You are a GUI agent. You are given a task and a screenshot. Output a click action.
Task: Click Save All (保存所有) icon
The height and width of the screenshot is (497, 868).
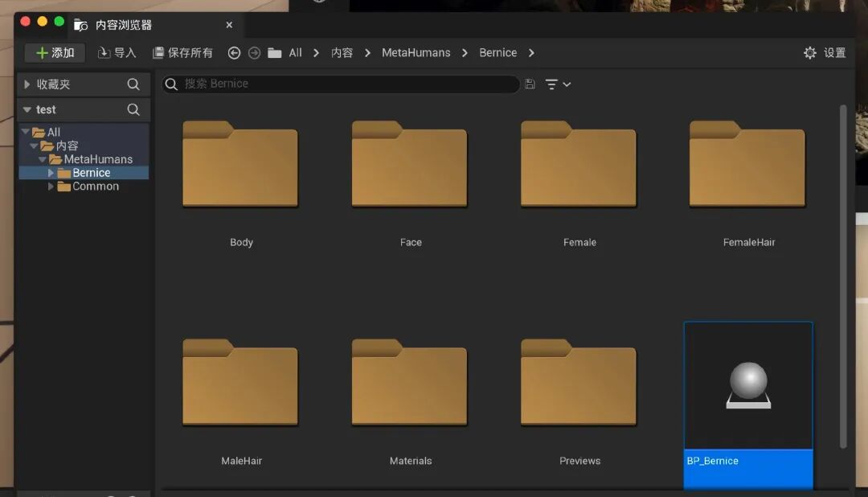pos(158,53)
